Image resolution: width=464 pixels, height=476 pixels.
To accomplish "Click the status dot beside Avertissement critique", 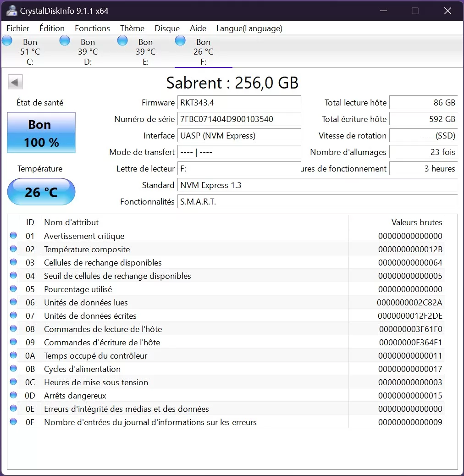I will point(13,235).
